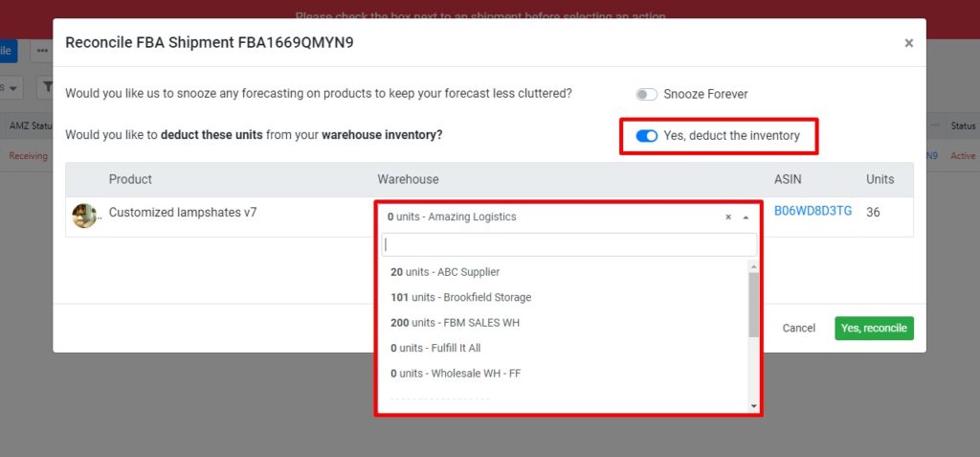
Task: Choose 101 units - Brookfield Storage
Action: [x=460, y=297]
